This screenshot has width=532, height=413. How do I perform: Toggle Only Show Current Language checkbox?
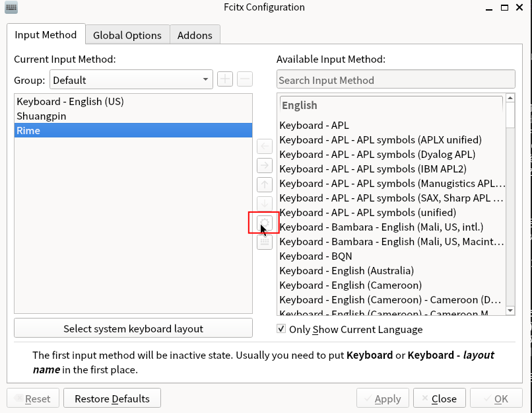[x=281, y=329]
